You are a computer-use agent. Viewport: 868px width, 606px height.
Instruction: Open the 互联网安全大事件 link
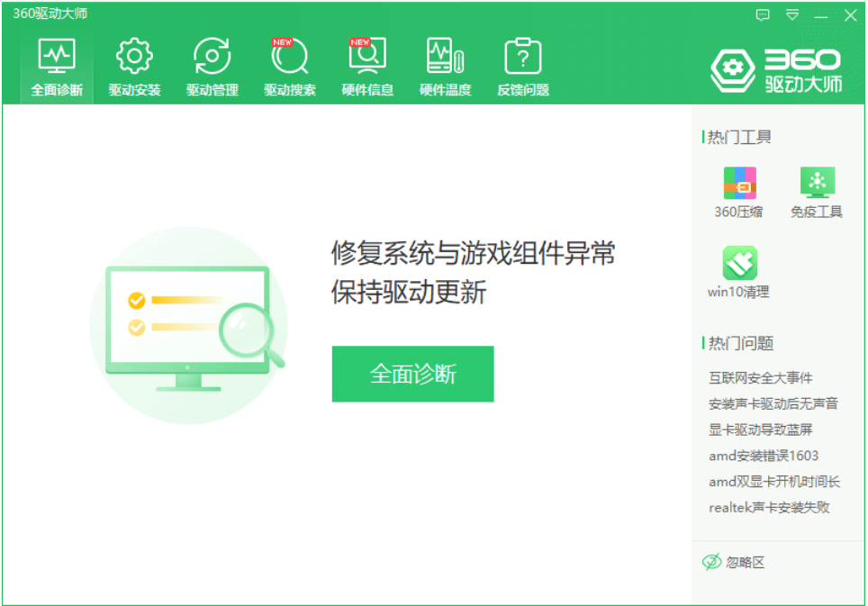coord(760,378)
